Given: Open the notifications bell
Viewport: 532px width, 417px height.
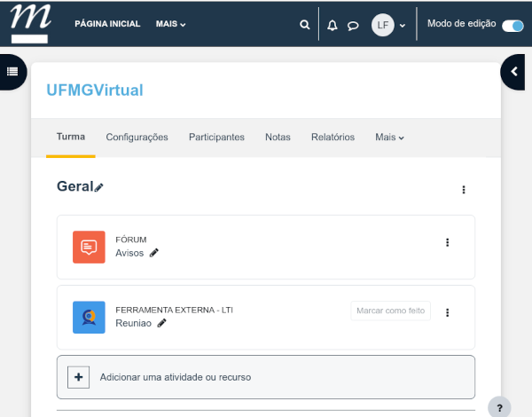Looking at the screenshot, I should [x=332, y=25].
